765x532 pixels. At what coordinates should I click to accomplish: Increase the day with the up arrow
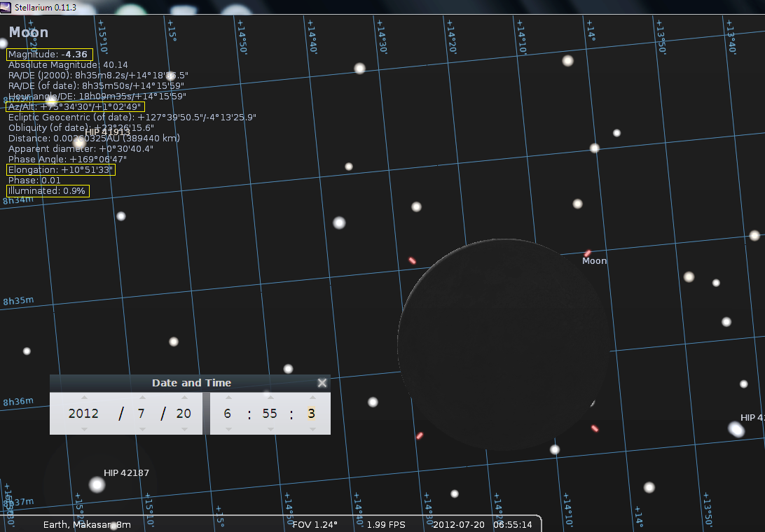(x=184, y=398)
